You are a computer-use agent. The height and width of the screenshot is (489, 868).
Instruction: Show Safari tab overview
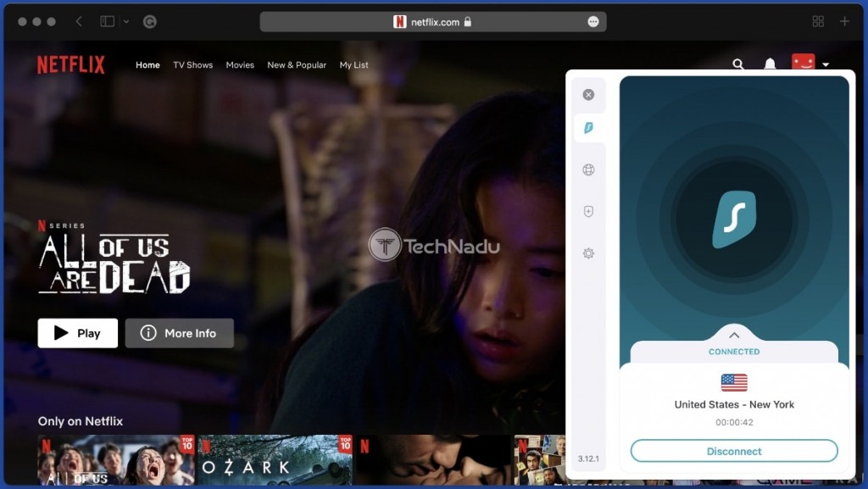click(818, 21)
